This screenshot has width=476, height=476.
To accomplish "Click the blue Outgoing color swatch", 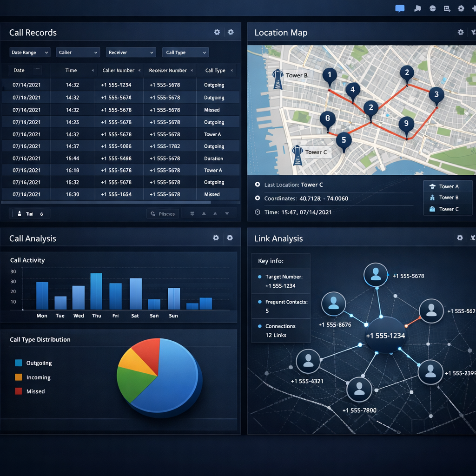I will 18,363.
